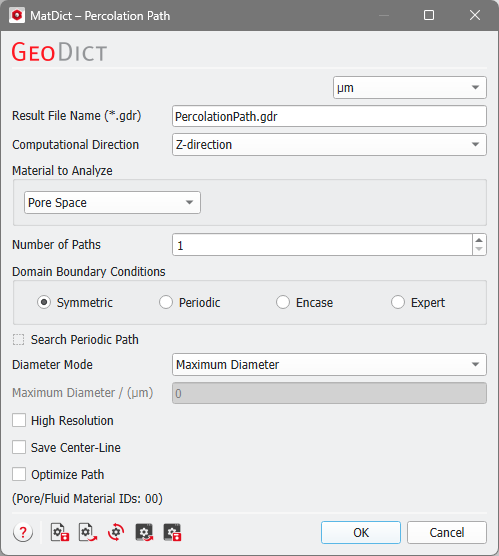This screenshot has width=499, height=556.
Task: Open help with the question mark icon
Action: click(23, 532)
